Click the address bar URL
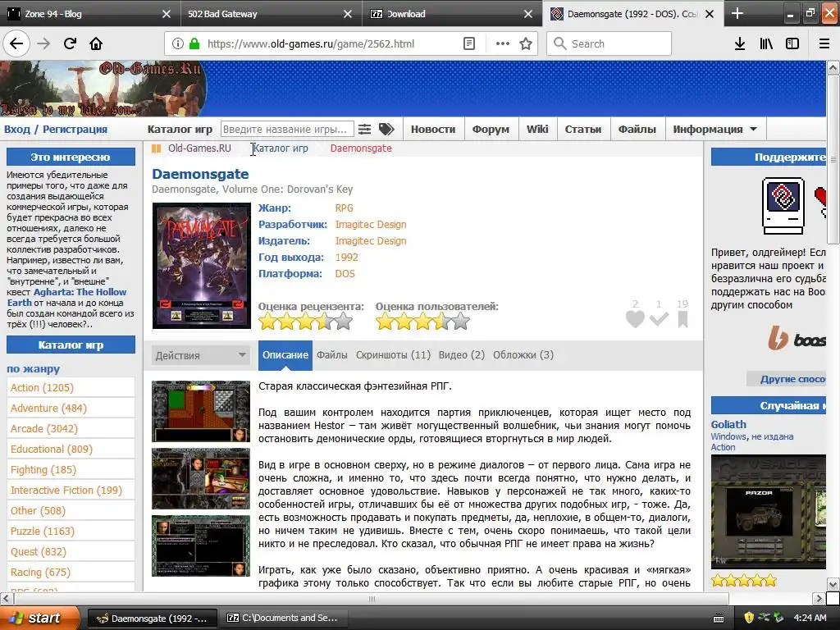The image size is (840, 630). pyautogui.click(x=311, y=43)
